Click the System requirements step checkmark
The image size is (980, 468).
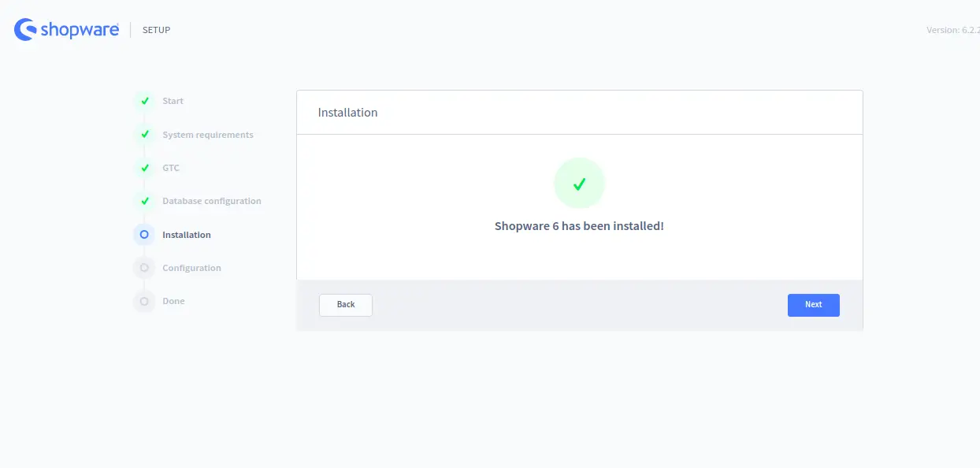144,135
